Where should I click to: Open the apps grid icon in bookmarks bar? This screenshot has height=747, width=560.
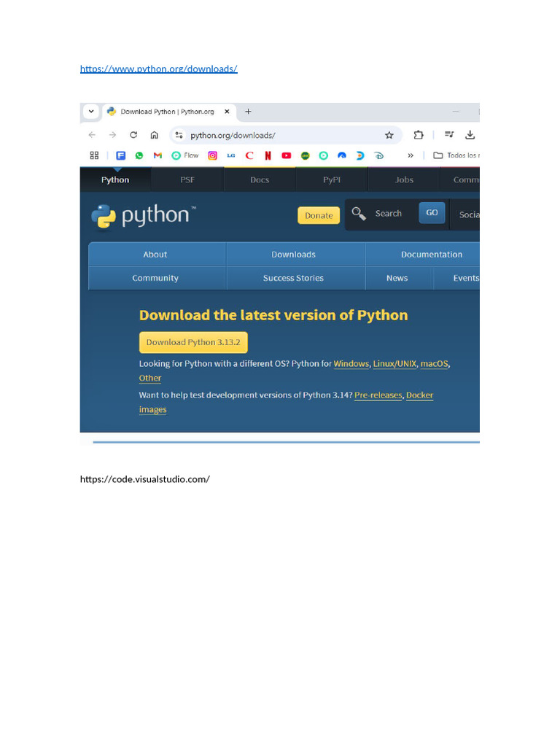pos(94,155)
